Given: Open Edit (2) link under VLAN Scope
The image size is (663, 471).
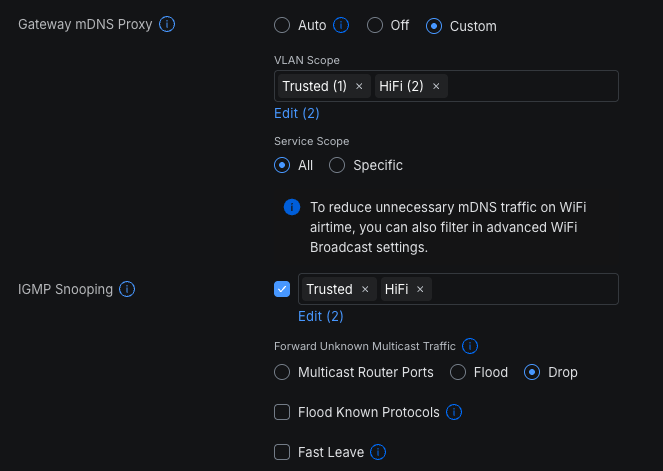Looking at the screenshot, I should click(296, 113).
